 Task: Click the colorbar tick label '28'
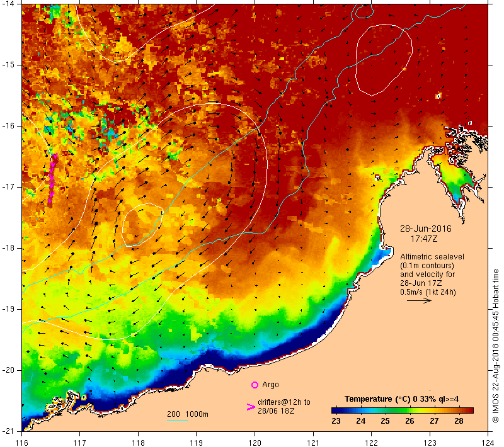pos(459,421)
